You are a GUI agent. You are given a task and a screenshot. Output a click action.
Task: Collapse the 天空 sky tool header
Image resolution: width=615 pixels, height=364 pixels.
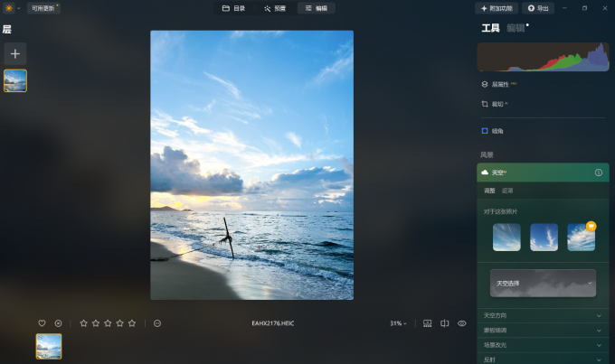pyautogui.click(x=543, y=173)
